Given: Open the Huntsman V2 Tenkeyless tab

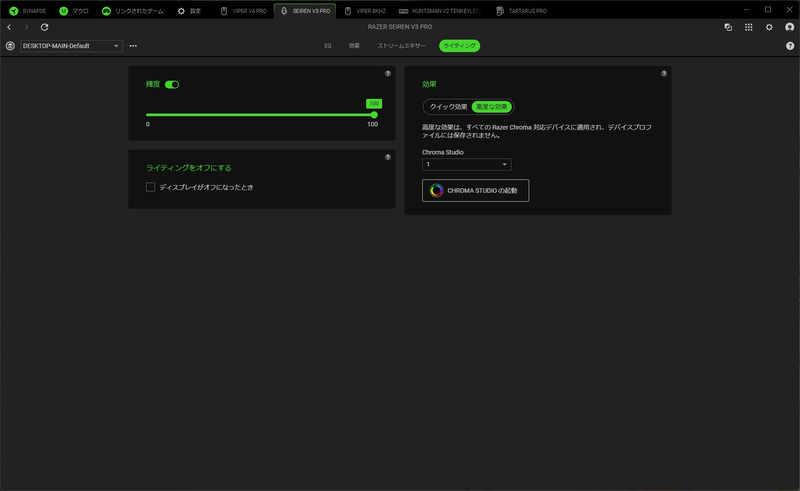Looking at the screenshot, I should [x=439, y=11].
